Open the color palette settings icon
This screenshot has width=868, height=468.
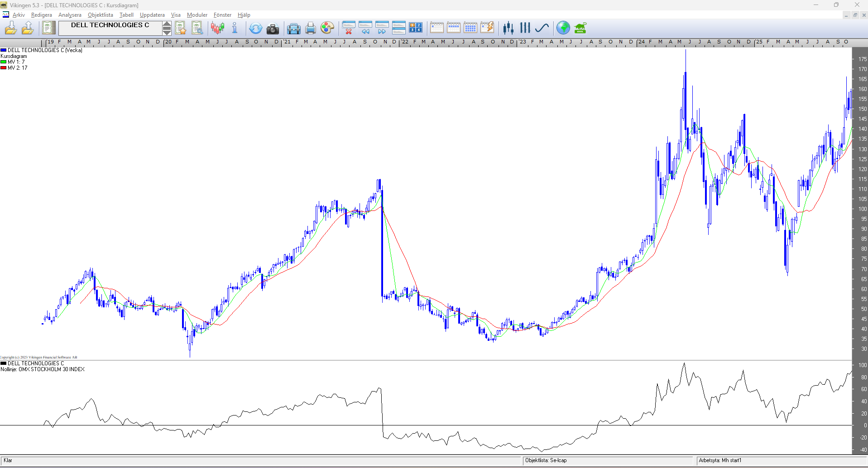(327, 29)
